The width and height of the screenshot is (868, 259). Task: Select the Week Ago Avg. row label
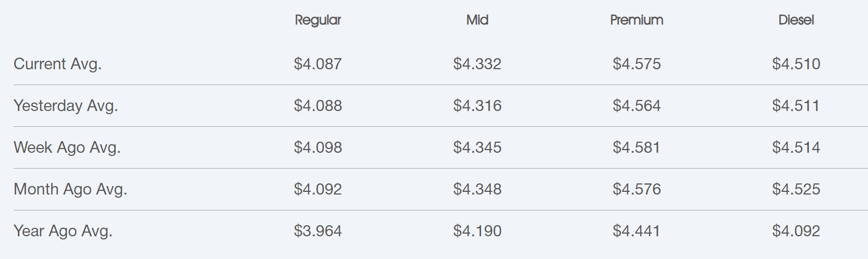[67, 147]
